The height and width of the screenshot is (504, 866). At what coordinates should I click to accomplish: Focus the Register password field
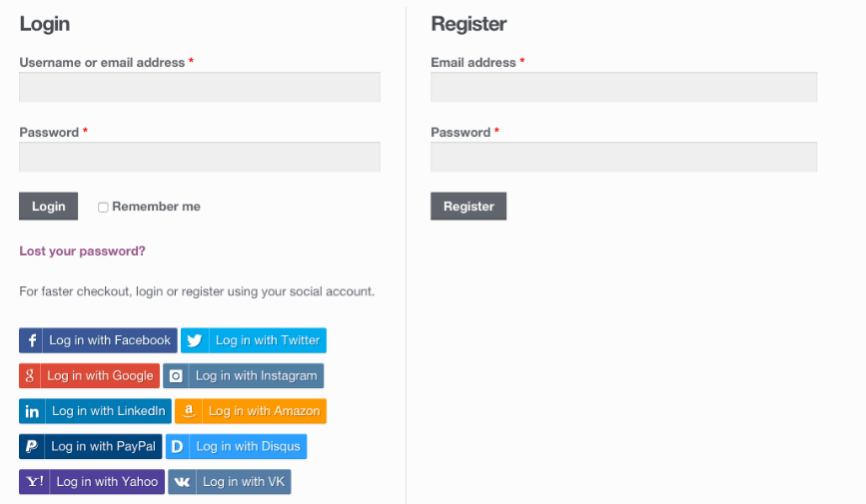(x=624, y=157)
